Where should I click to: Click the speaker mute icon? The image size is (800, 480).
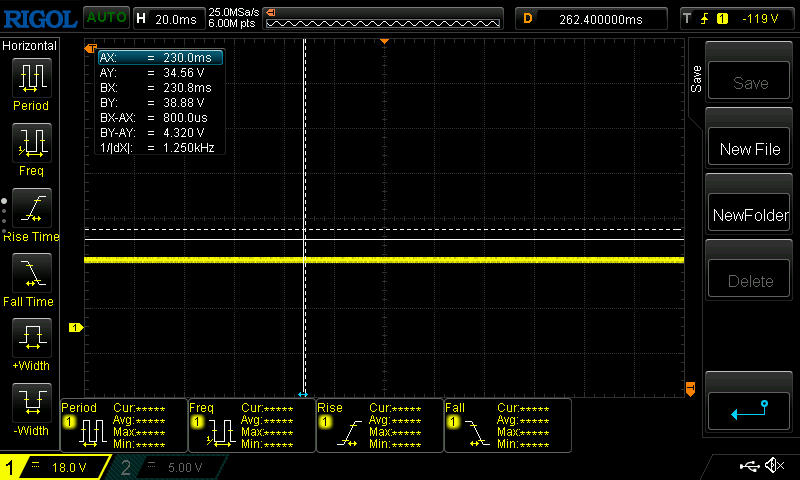click(x=773, y=466)
